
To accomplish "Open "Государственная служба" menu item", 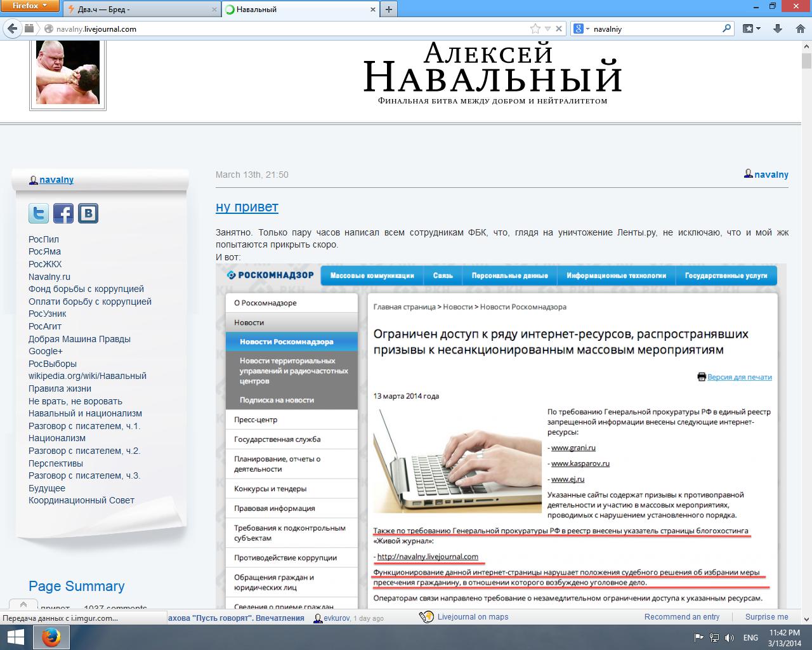I will [x=292, y=439].
